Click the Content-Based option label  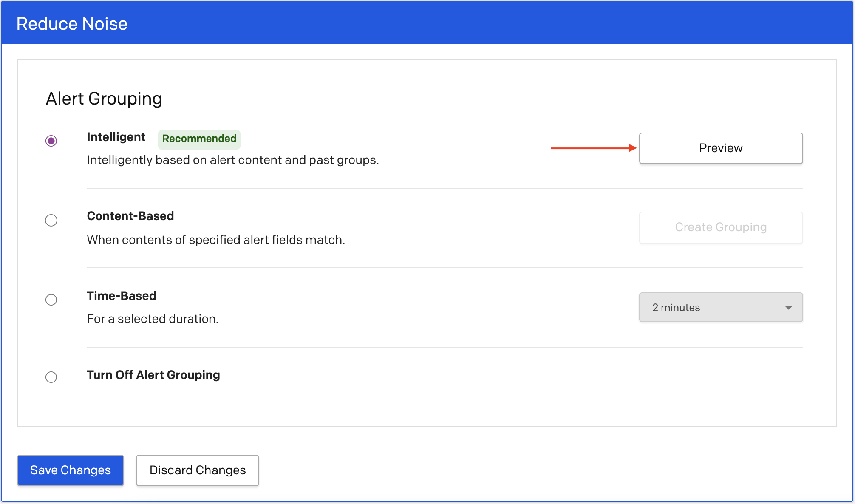pos(130,216)
